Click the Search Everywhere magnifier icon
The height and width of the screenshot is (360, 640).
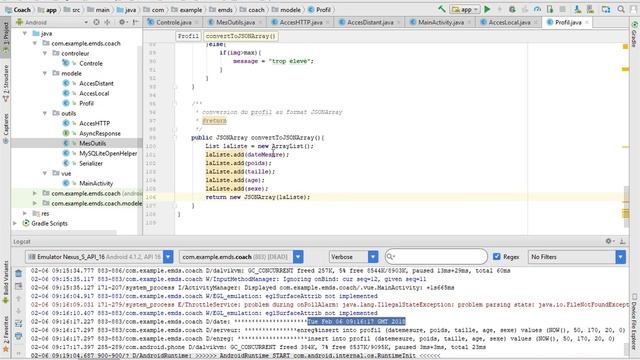click(621, 9)
